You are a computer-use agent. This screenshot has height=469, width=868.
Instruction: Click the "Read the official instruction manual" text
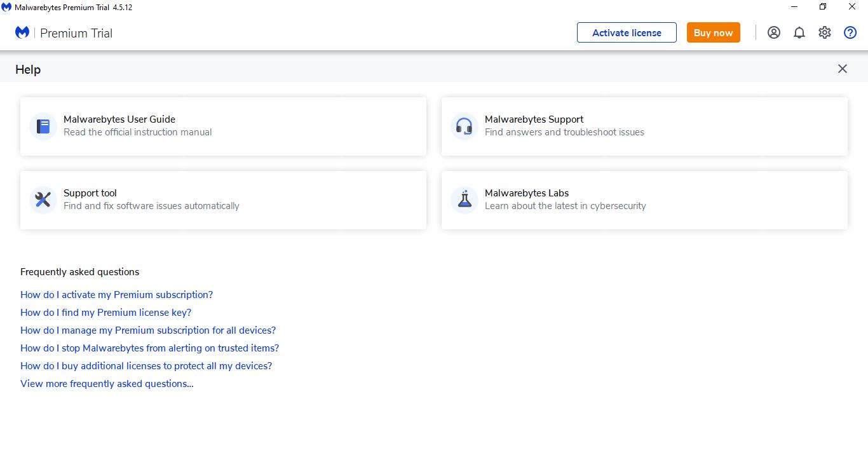click(138, 132)
